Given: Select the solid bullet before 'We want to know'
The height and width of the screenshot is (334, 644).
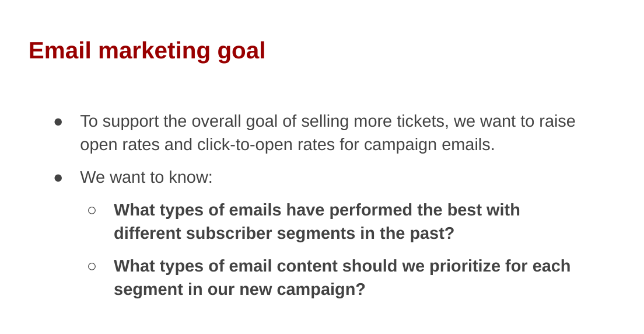Looking at the screenshot, I should click(x=58, y=178).
